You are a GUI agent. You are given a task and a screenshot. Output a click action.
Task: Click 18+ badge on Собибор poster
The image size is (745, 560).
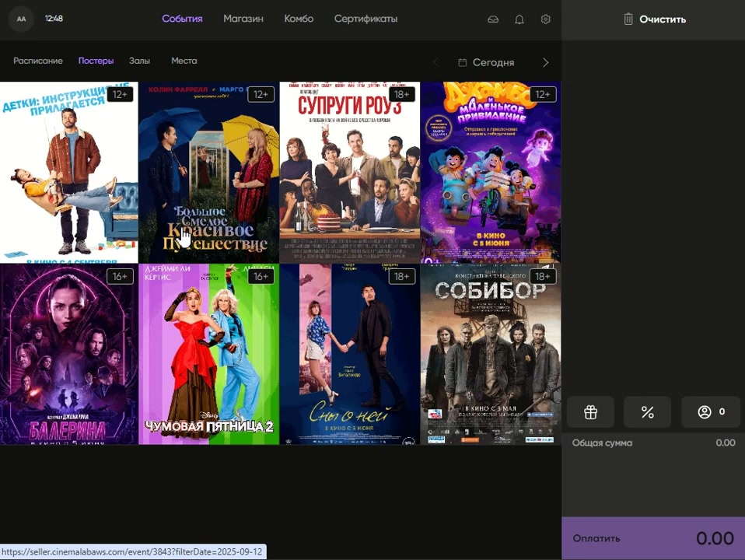(543, 276)
